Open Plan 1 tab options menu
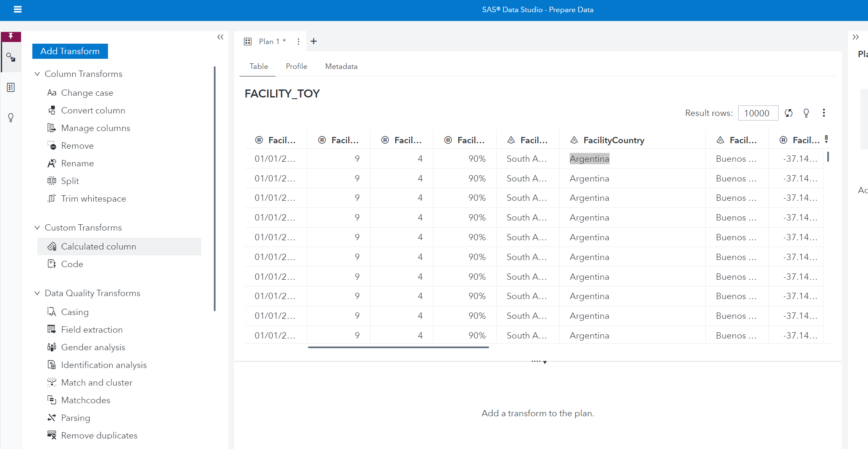 click(x=298, y=42)
